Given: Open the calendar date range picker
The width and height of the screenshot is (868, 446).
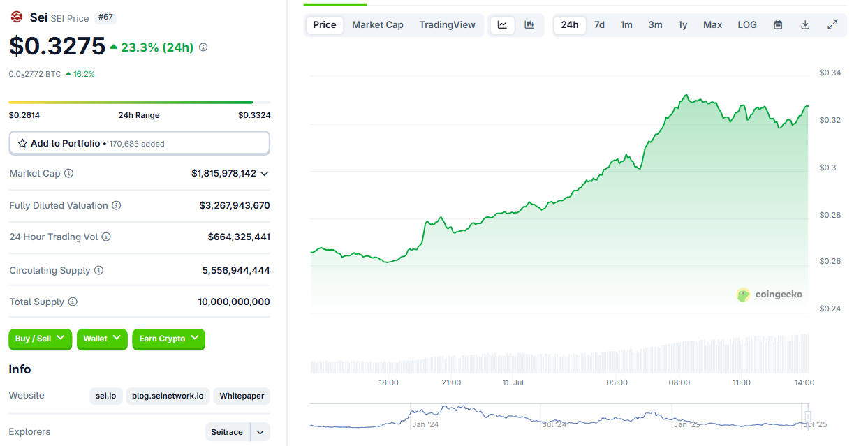Looking at the screenshot, I should (778, 24).
